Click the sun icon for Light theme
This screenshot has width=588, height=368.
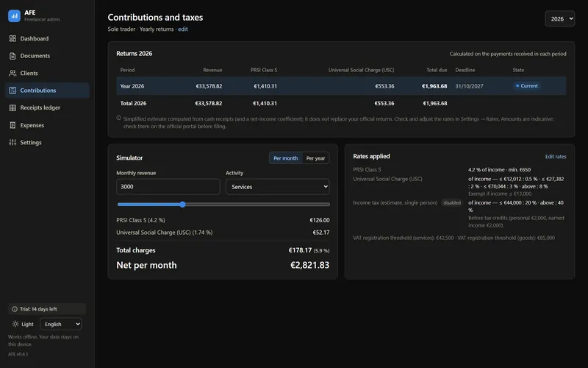pos(15,324)
